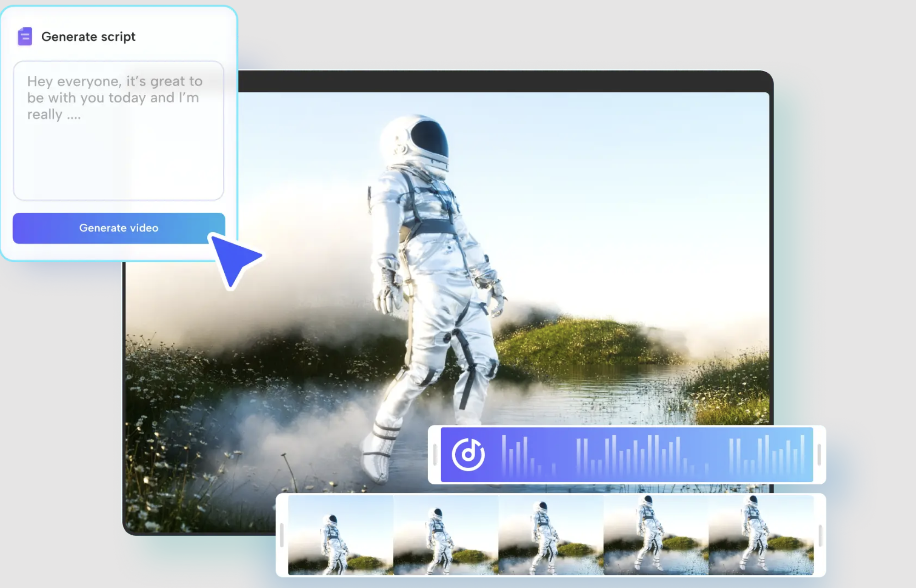This screenshot has height=588, width=916.
Task: Click the right handle of the video filmstrip
Action: coord(820,535)
